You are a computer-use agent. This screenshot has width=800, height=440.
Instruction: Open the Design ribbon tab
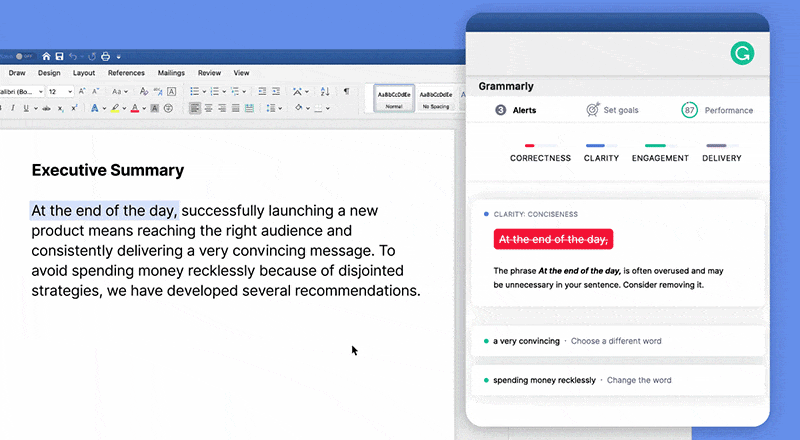tap(49, 73)
